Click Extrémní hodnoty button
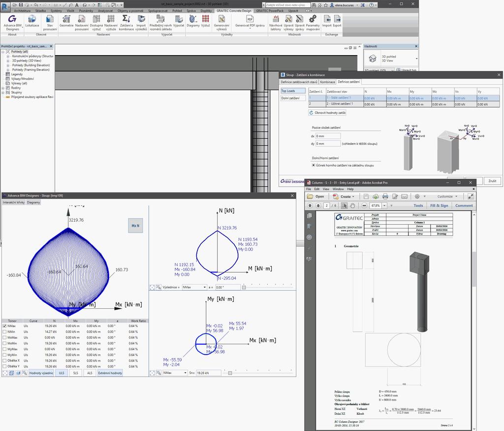This screenshot has height=431, width=504. 110,373
